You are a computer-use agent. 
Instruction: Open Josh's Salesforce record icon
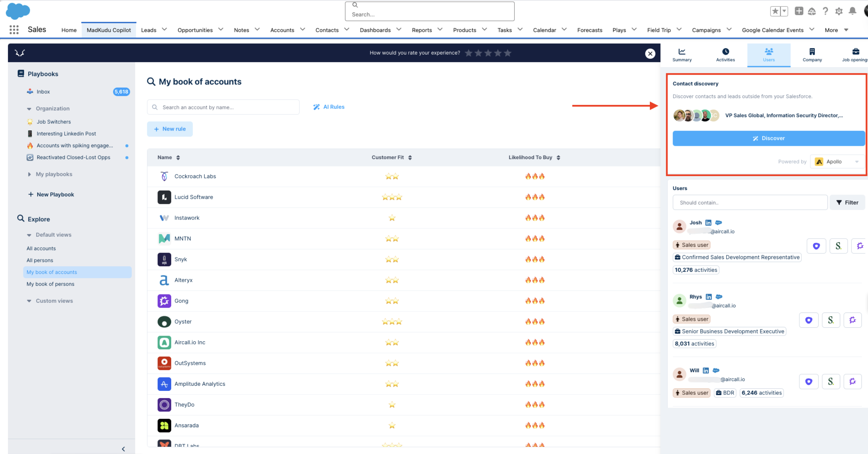click(719, 223)
